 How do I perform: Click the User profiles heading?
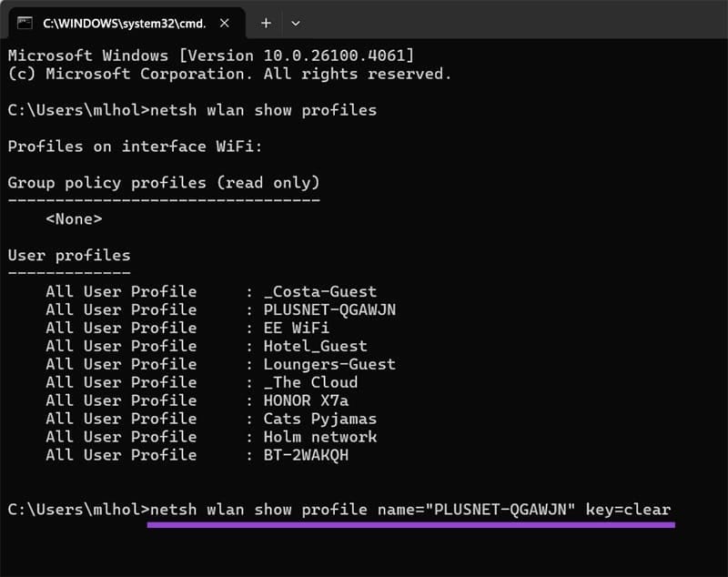pyautogui.click(x=69, y=255)
